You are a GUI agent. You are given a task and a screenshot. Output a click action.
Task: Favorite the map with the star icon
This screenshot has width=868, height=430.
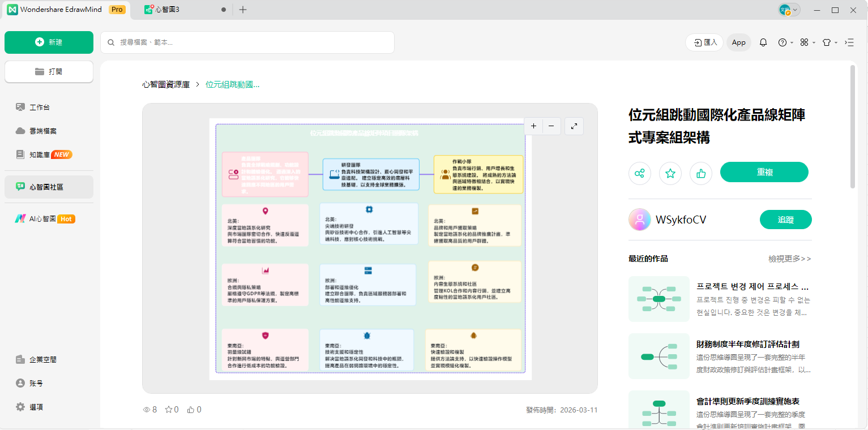[x=670, y=173]
